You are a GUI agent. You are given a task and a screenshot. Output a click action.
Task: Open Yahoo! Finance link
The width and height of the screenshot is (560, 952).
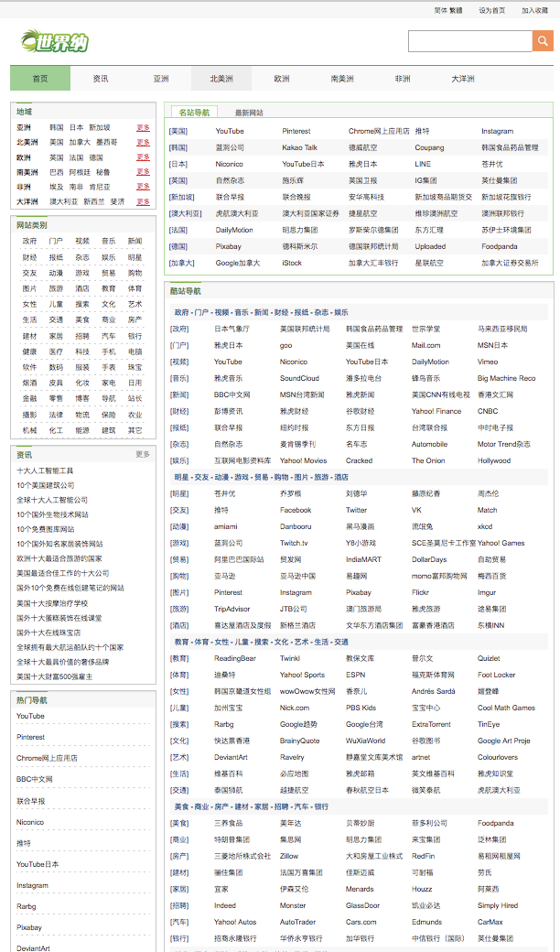[x=436, y=411]
